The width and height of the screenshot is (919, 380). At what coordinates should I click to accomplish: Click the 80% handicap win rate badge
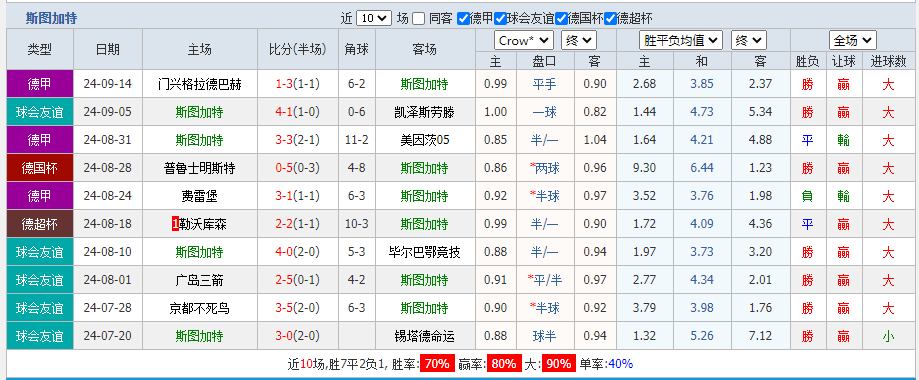click(504, 364)
